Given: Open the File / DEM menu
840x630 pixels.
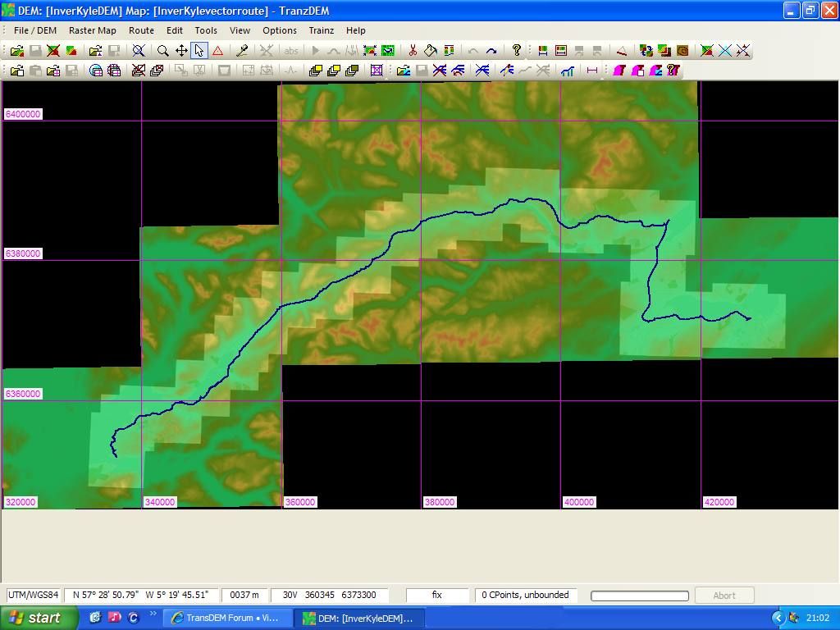Looking at the screenshot, I should tap(34, 30).
